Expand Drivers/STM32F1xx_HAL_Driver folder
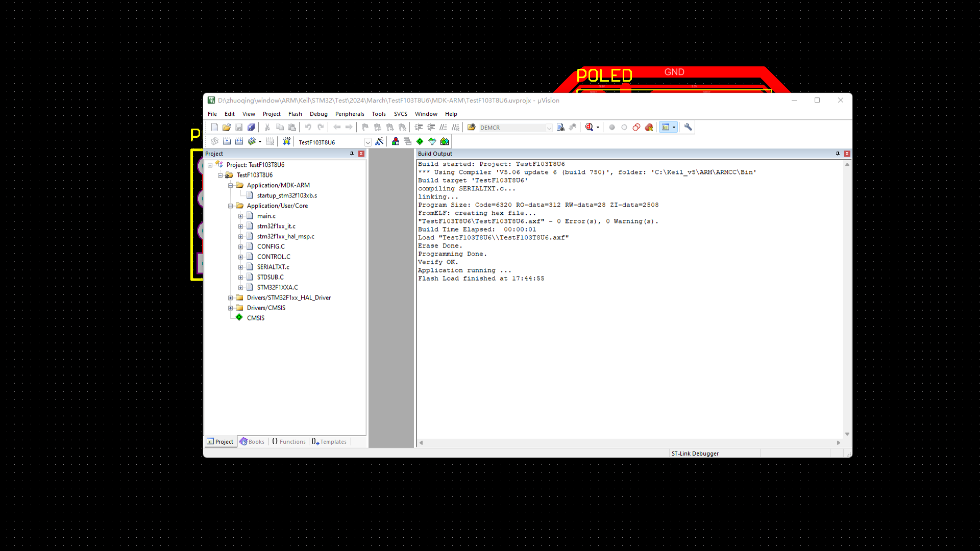Image resolution: width=980 pixels, height=551 pixels. pyautogui.click(x=230, y=297)
